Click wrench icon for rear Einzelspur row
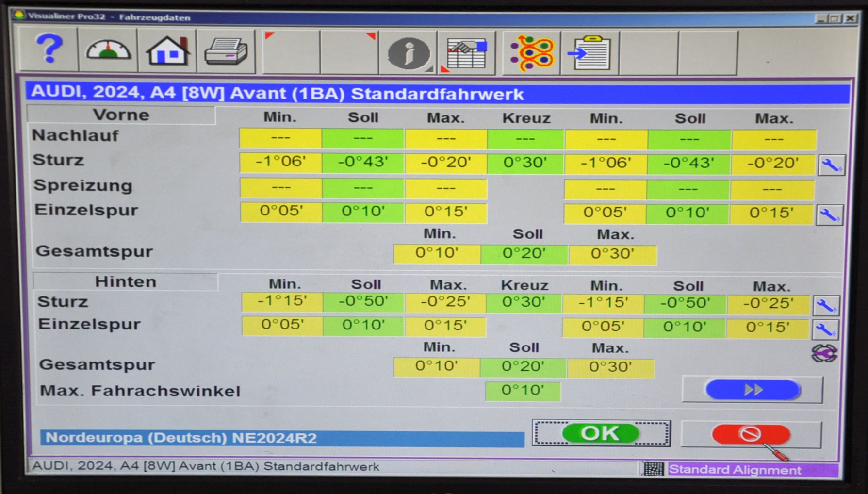The height and width of the screenshot is (494, 868). 824,329
